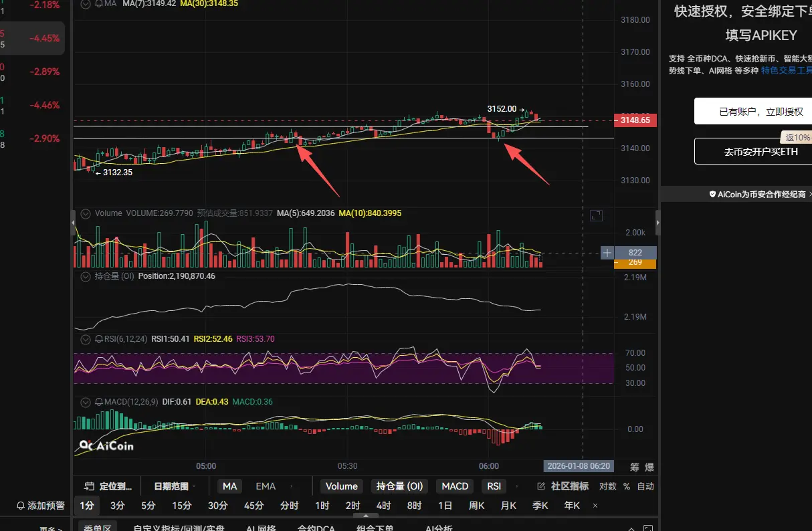Open the 日期范围 dropdown
Screen dimensions: 812x531
175,486
